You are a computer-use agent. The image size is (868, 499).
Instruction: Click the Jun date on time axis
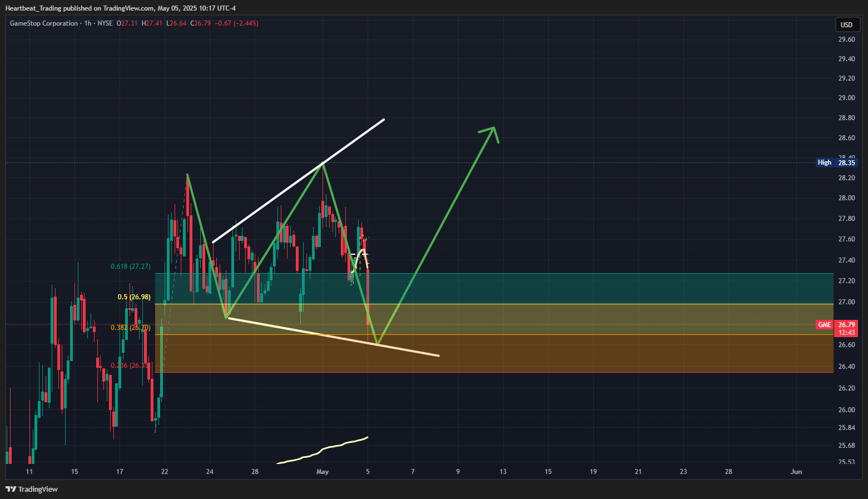pyautogui.click(x=796, y=472)
